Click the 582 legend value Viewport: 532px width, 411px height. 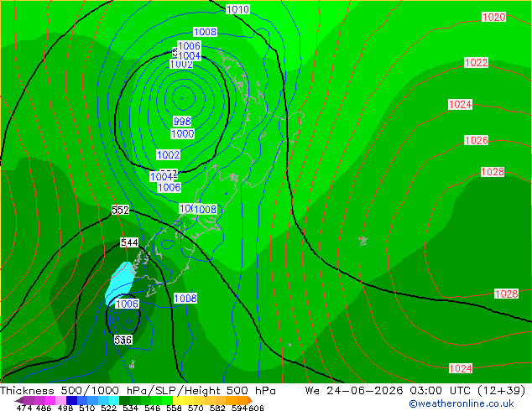click(217, 408)
